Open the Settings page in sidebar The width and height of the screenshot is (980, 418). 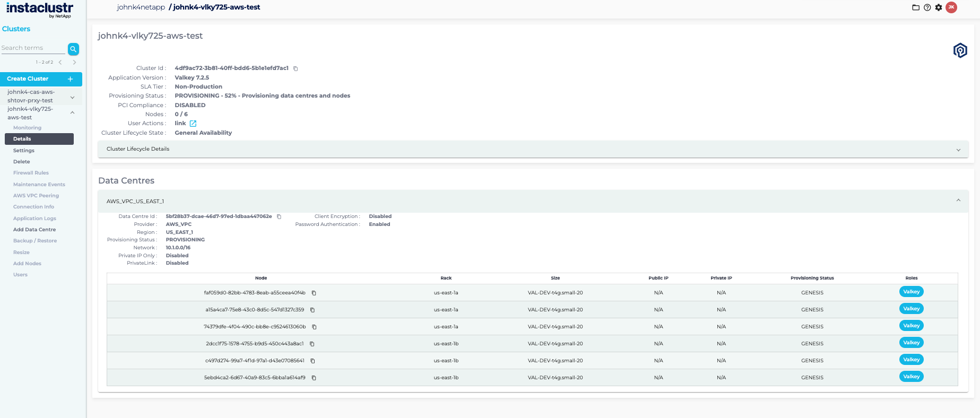pos(24,151)
